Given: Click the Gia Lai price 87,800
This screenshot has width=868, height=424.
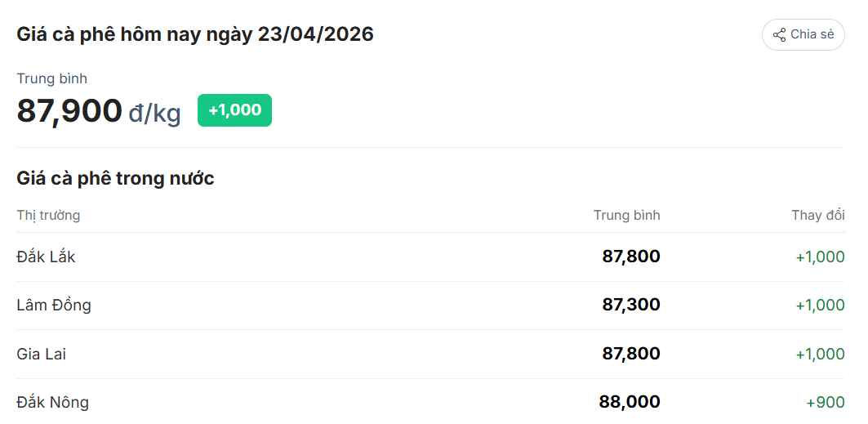Looking at the screenshot, I should (630, 354).
